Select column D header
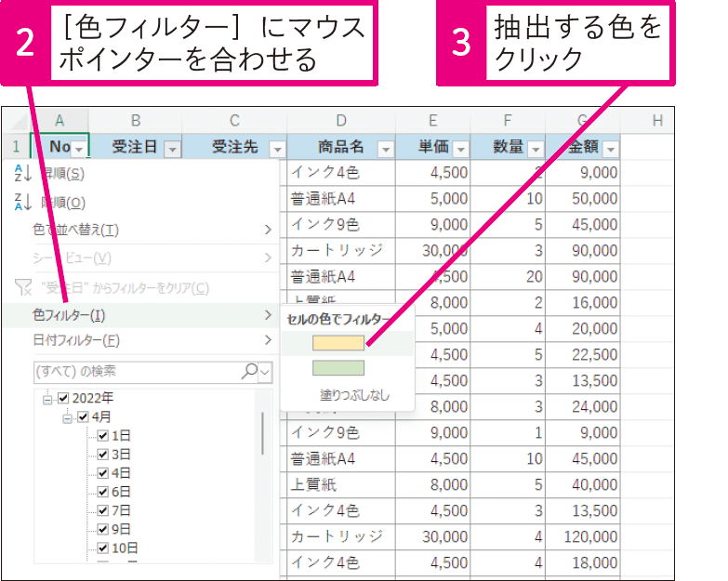This screenshot has width=728, height=581. [341, 121]
